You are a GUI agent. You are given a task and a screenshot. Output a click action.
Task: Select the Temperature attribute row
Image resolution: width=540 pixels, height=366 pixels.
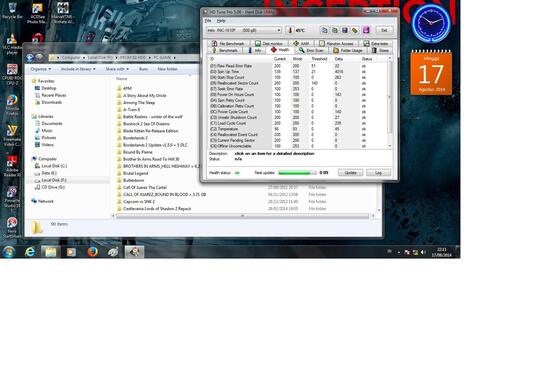coord(298,129)
